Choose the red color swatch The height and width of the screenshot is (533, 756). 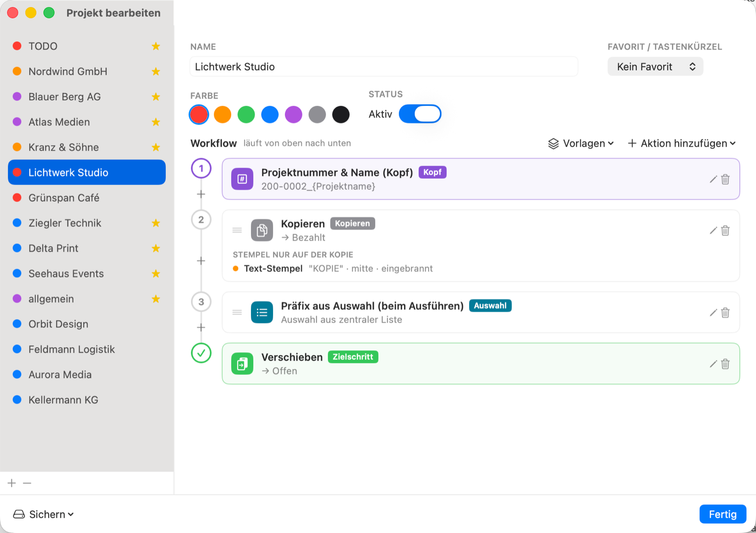click(x=199, y=114)
